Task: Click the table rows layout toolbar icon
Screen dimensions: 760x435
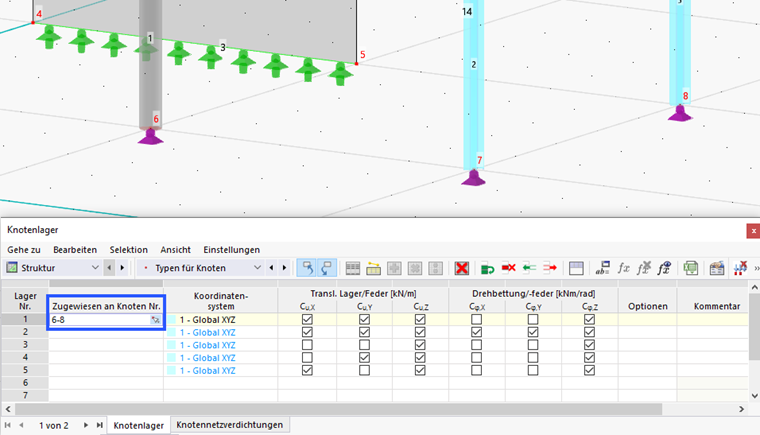Action: coord(353,268)
